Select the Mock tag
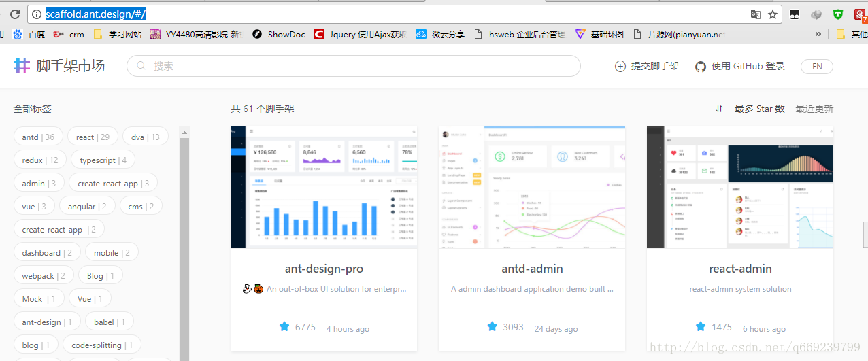The width and height of the screenshot is (868, 361). pos(39,298)
